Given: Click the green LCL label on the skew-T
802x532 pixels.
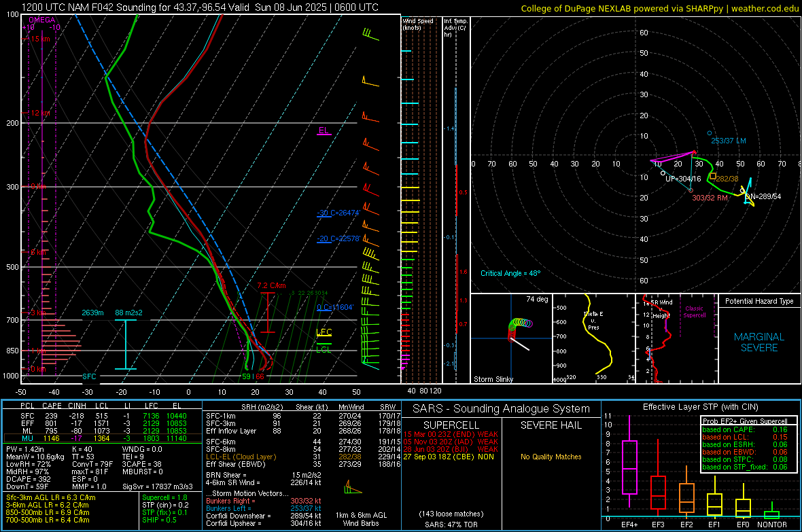Looking at the screenshot, I should tap(324, 349).
